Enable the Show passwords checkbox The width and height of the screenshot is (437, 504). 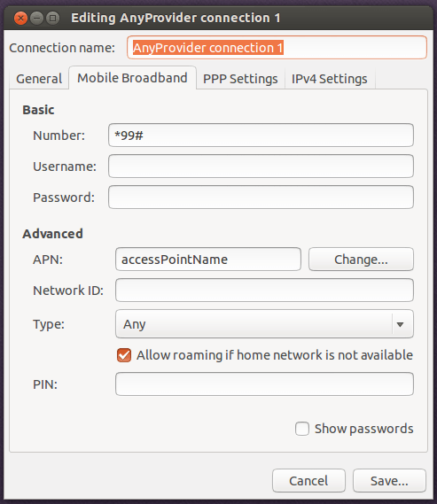pos(302,429)
